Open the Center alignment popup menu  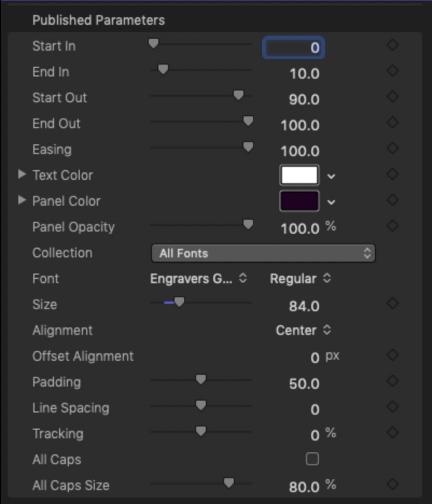click(303, 330)
